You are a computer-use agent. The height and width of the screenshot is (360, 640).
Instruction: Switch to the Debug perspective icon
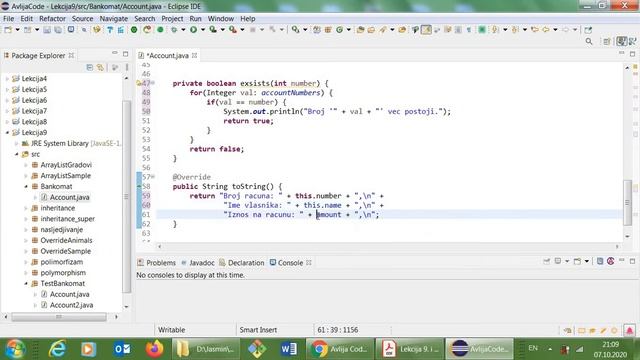click(633, 41)
